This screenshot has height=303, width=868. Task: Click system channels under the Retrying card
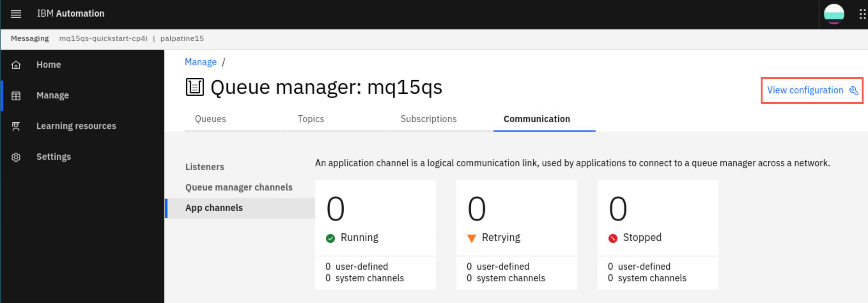point(506,278)
